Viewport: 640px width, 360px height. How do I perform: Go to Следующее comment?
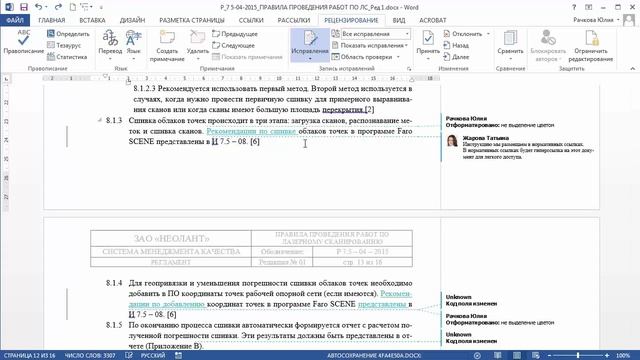pos(233,45)
